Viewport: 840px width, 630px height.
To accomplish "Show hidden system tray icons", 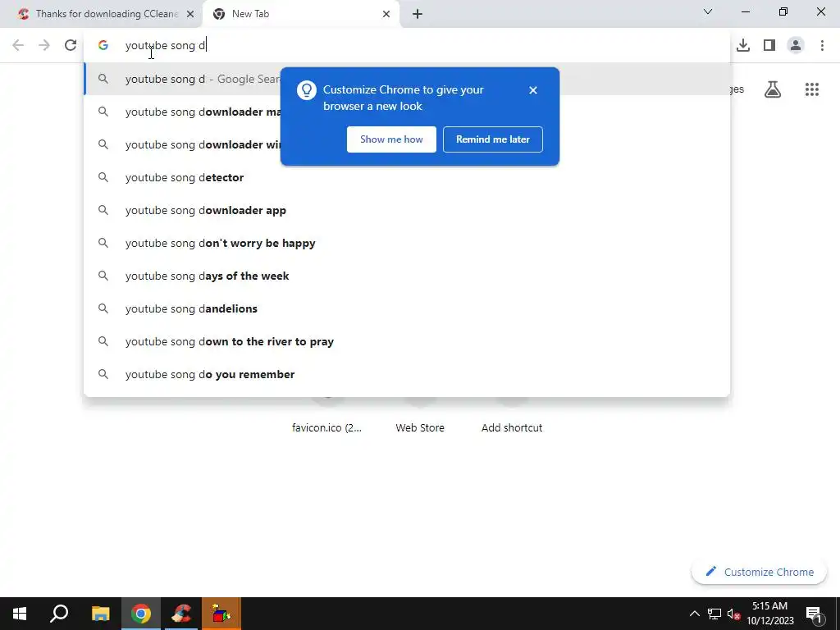I will click(x=694, y=614).
